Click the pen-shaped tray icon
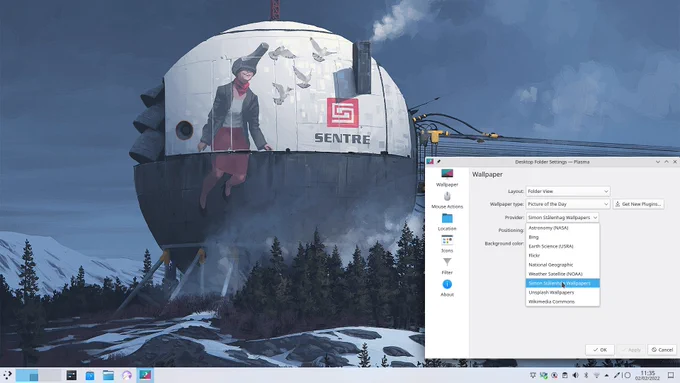Viewport: 680px width, 383px height. [x=616, y=375]
